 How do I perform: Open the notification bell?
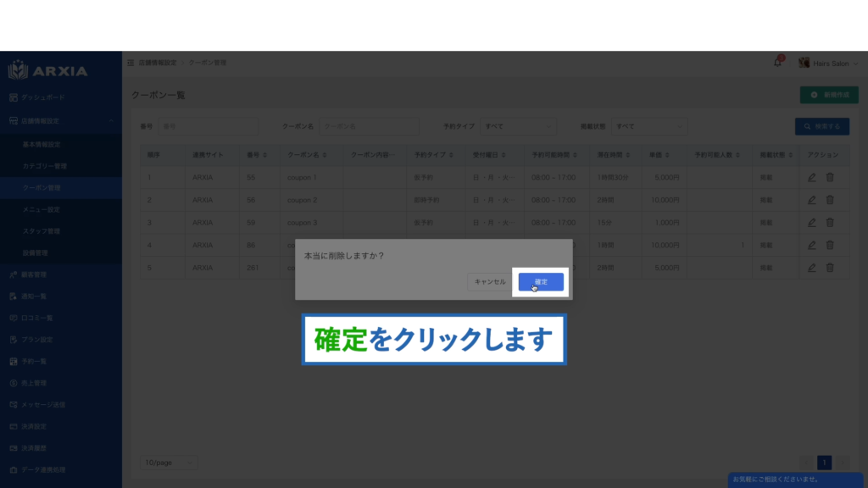(777, 63)
